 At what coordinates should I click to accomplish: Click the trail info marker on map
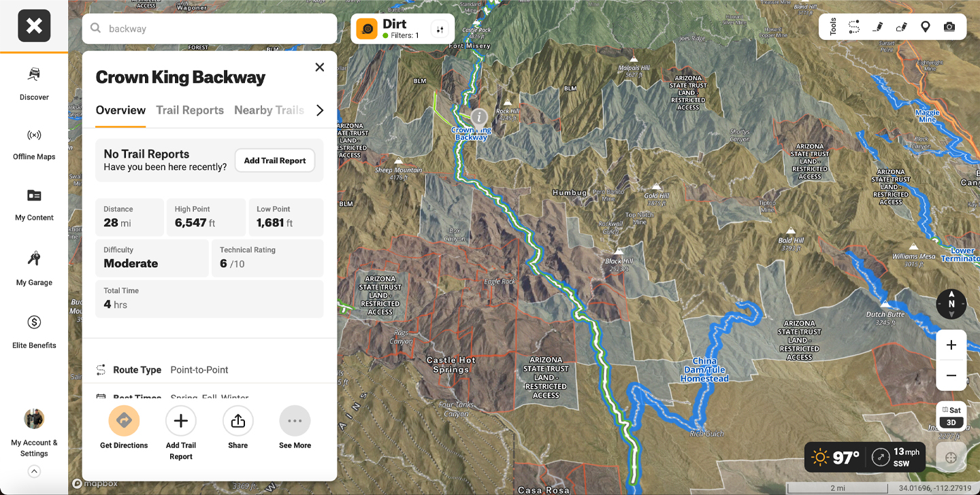(x=479, y=116)
